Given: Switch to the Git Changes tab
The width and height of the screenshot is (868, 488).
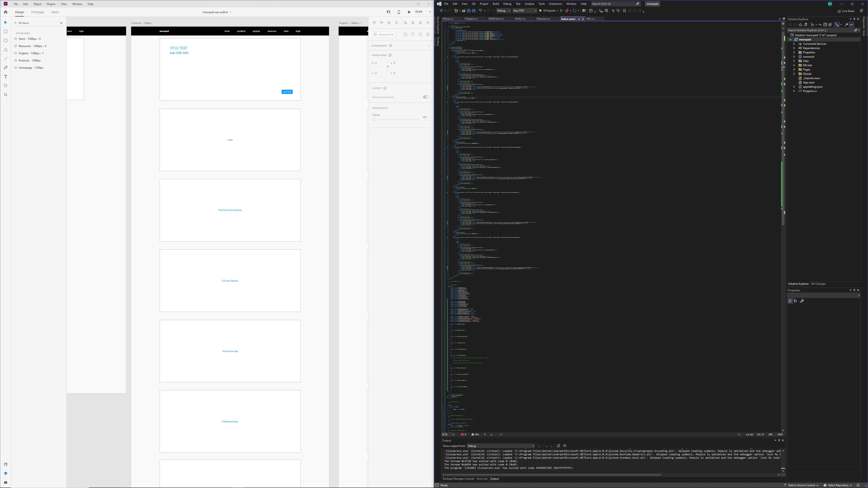Looking at the screenshot, I should [x=818, y=284].
